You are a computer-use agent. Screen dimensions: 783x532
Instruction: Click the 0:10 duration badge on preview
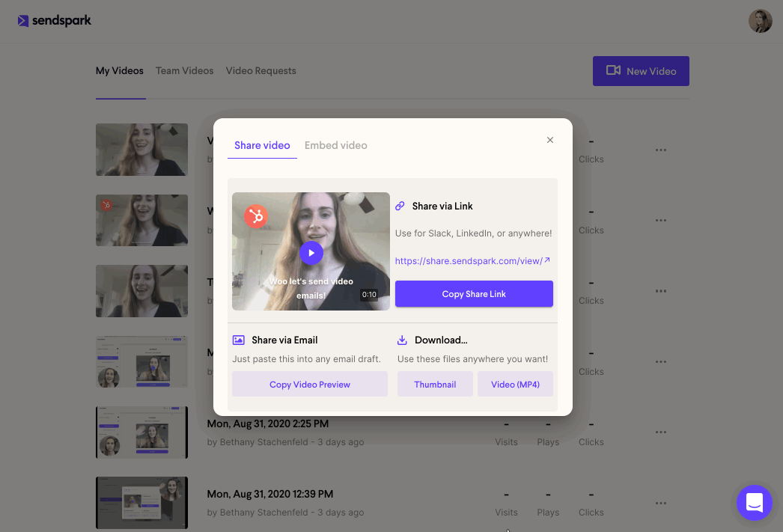pyautogui.click(x=369, y=295)
